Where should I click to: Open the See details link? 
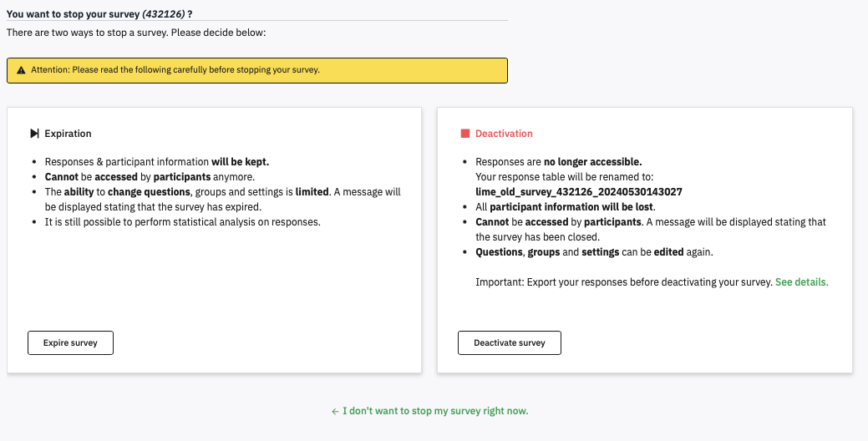click(801, 282)
